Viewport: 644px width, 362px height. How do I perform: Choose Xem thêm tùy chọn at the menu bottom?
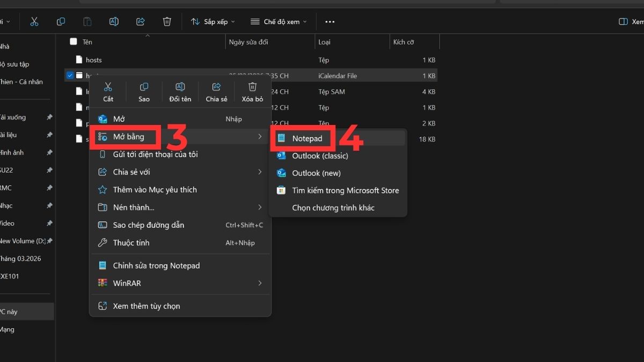pos(147,305)
